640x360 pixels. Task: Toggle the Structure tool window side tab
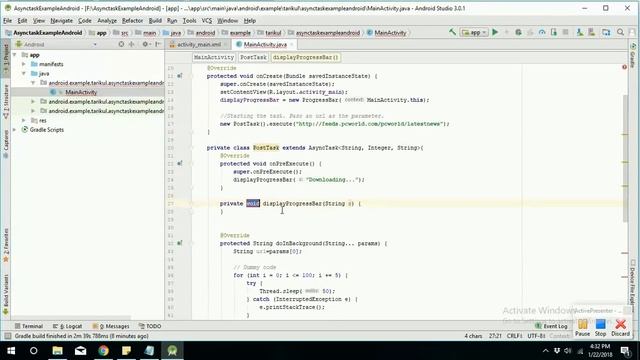tap(6, 101)
